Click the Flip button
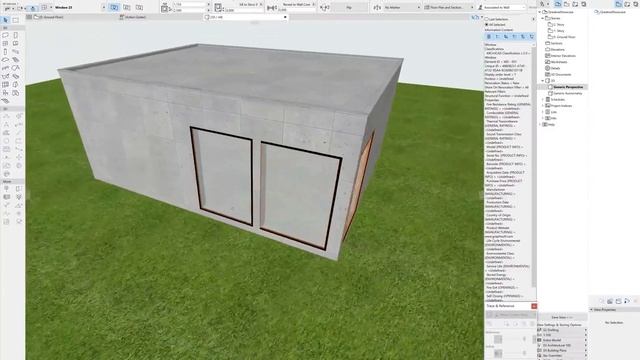This screenshot has height=360, width=640. tap(349, 7)
